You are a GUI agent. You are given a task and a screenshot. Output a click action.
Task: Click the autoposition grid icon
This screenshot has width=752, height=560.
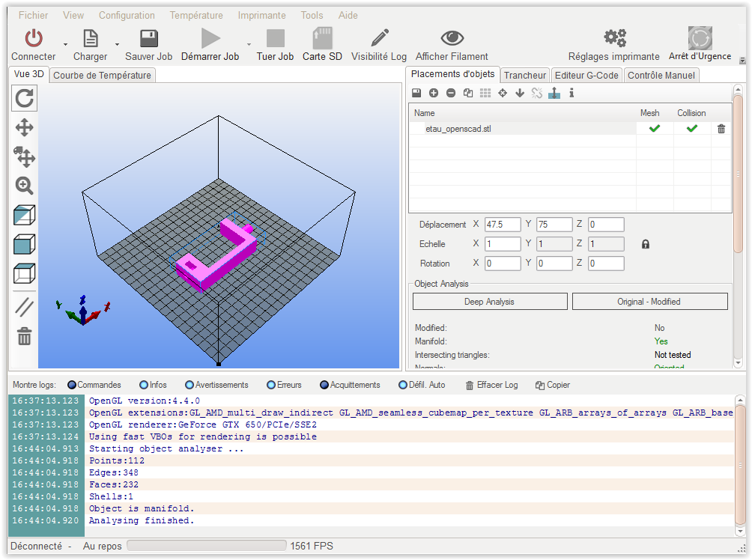485,93
